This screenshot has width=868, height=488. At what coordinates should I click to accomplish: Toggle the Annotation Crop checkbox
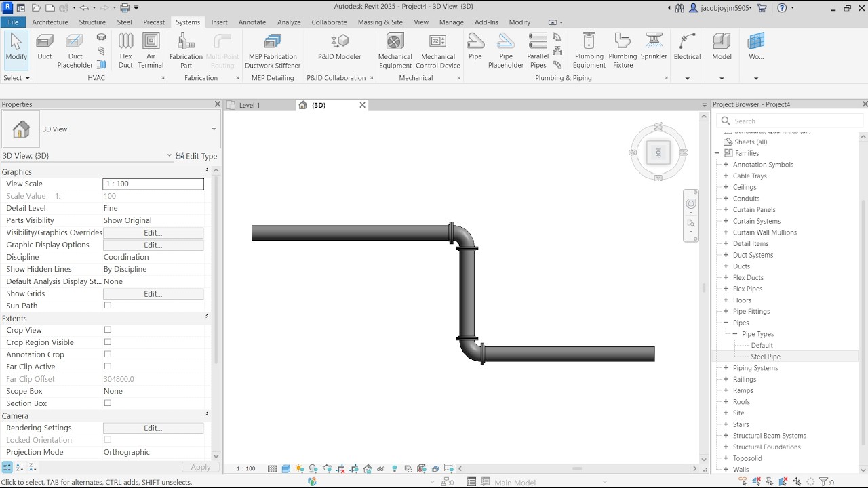coord(107,354)
